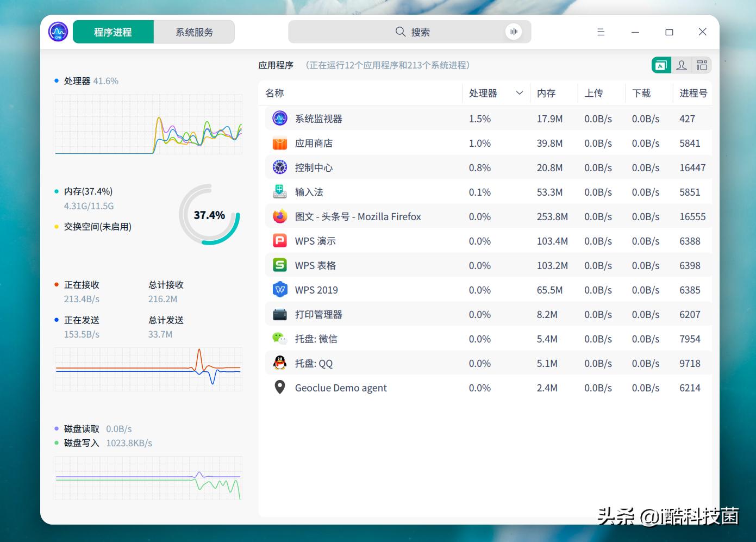The height and width of the screenshot is (542, 756).
Task: Switch to the tiled all-processes view icon
Action: click(702, 65)
